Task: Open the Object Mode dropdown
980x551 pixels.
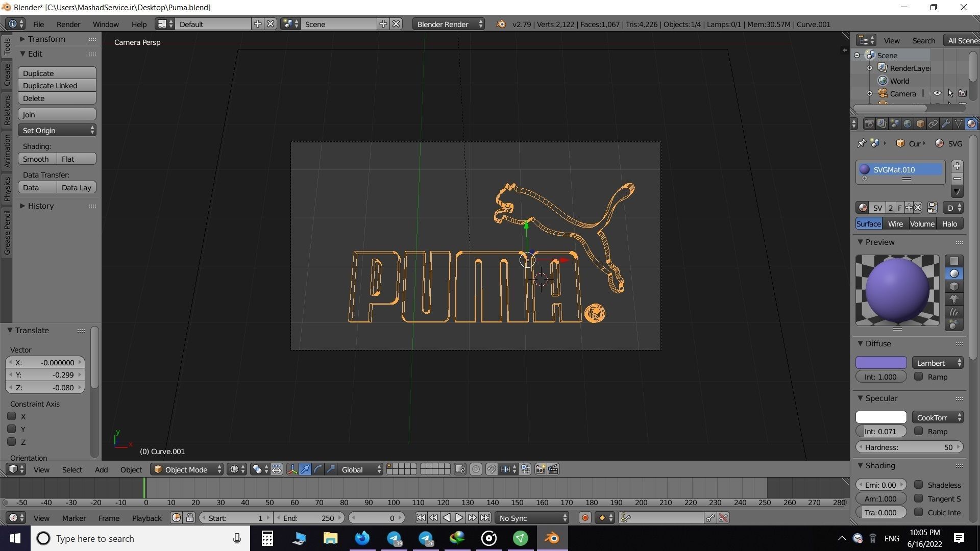Action: (x=185, y=469)
